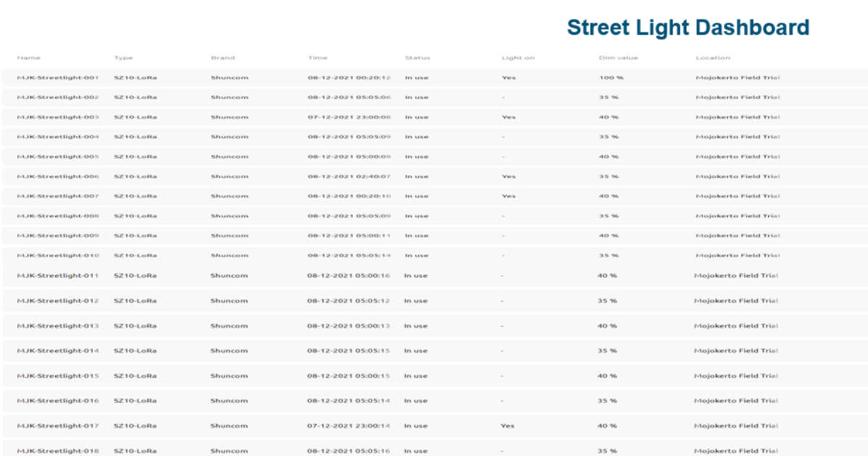Click SZ10-LoRa type in Streetlight-005 row

coord(136,156)
